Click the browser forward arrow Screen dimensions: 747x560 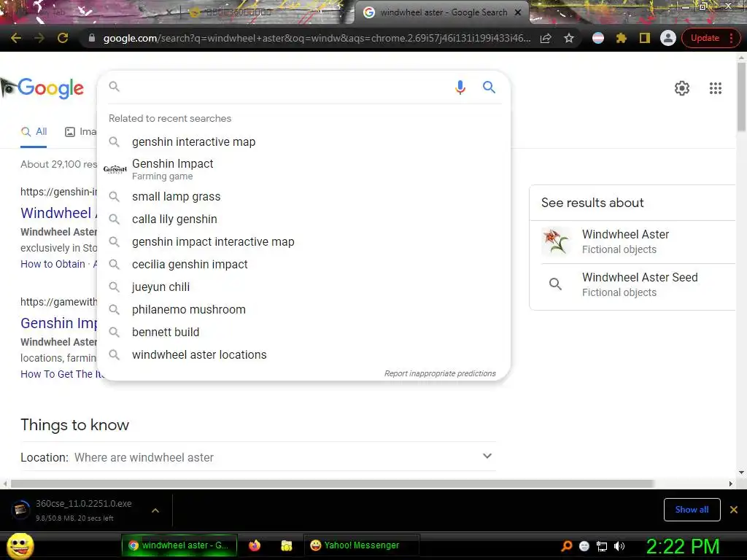(39, 38)
